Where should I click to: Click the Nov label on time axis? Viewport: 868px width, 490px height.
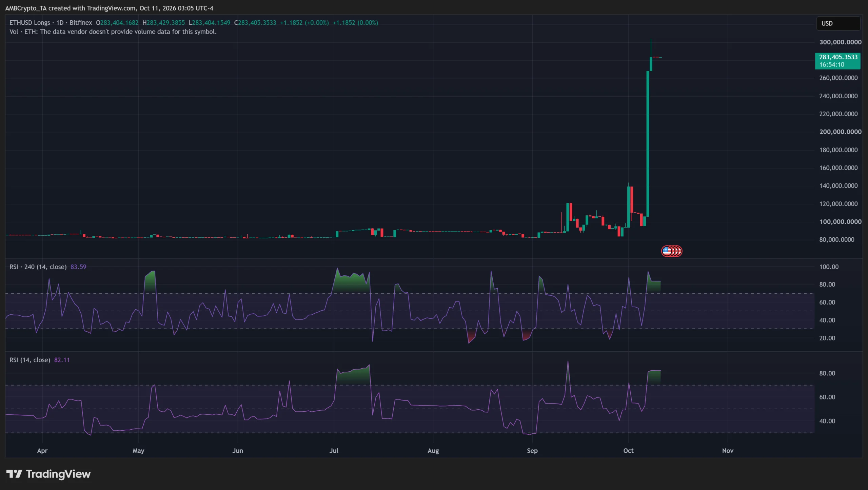[728, 451]
